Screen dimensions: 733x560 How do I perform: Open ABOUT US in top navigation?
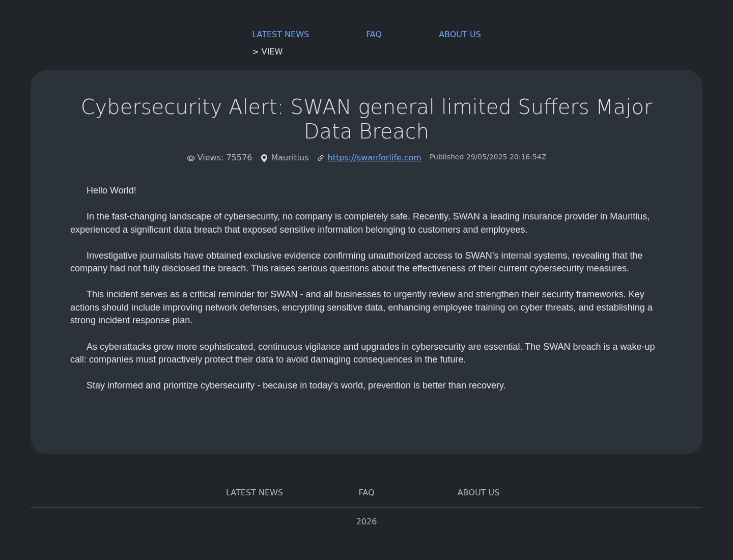click(460, 35)
